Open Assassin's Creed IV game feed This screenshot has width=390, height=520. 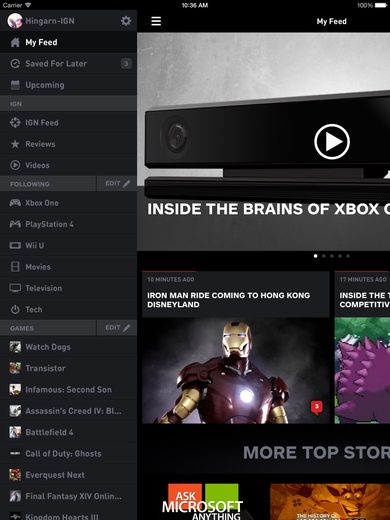click(x=68, y=411)
